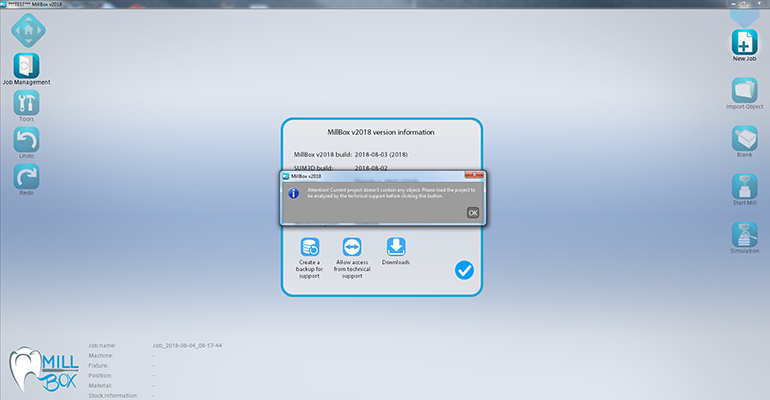Click the message box title MillBox v2018
The width and height of the screenshot is (770, 400).
(306, 176)
